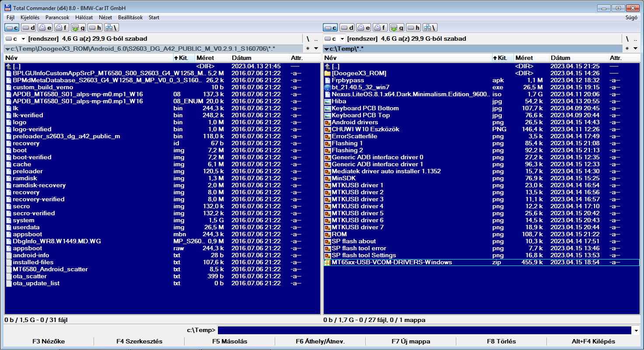Viewport: 644px width, 350px height.
Task: Switch right panel to drive d button
Action: point(347,28)
